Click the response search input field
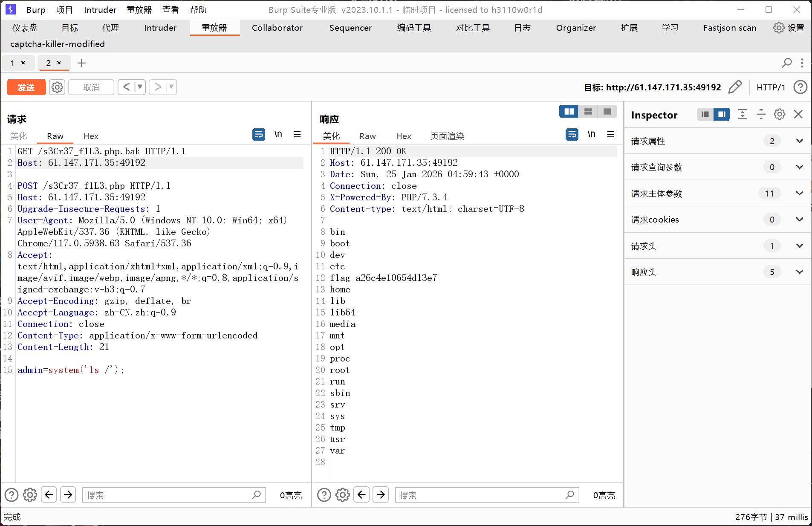The image size is (812, 526). (487, 495)
